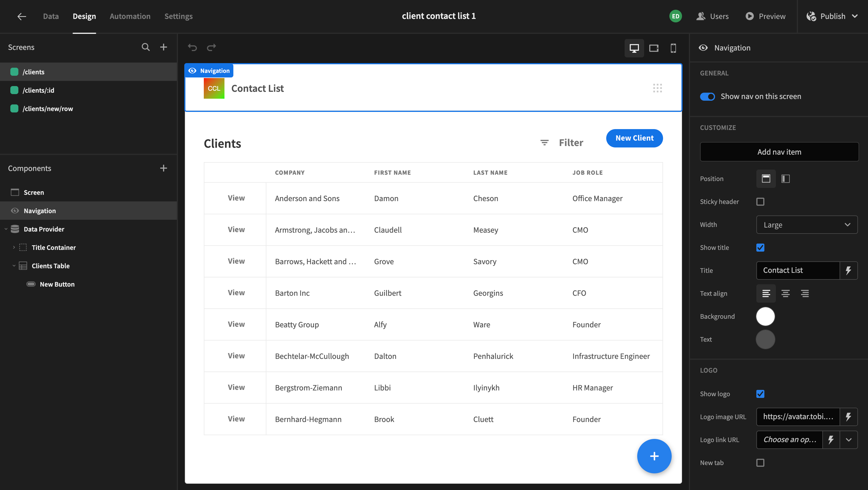Expand the Data Provider tree item
The height and width of the screenshot is (490, 868).
pyautogui.click(x=5, y=229)
